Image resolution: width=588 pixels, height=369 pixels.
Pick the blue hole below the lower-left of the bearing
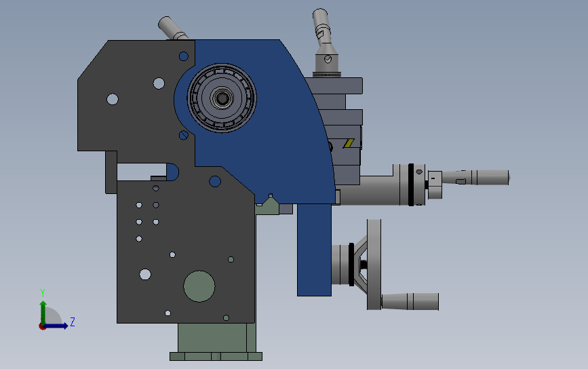click(x=184, y=135)
